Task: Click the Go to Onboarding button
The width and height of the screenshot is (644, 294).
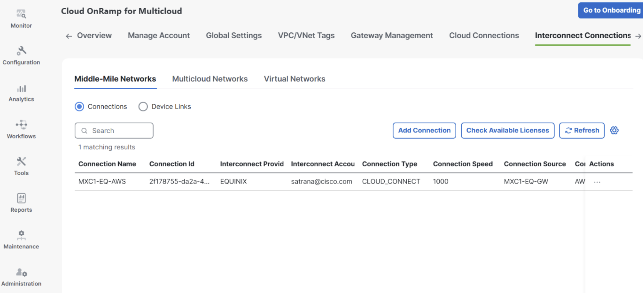Action: 611,10
